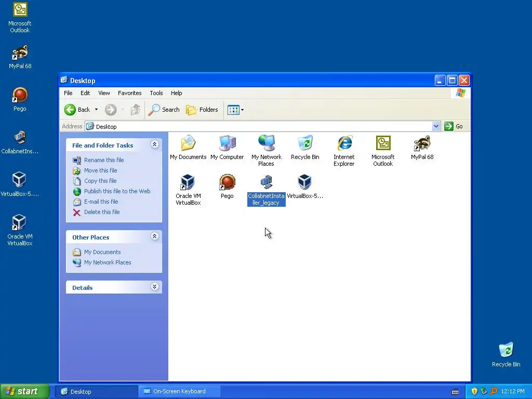Click the Back toolbar button
This screenshot has width=532, height=399.
(x=77, y=110)
